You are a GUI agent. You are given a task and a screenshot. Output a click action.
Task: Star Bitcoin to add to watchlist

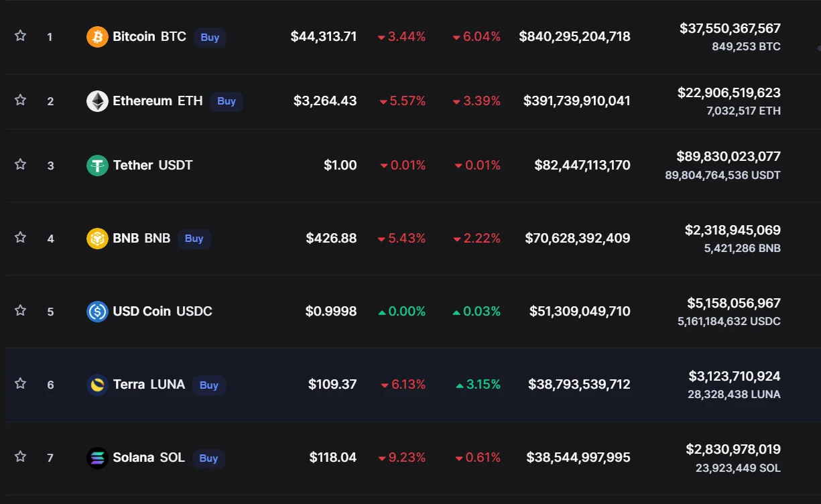pos(21,36)
